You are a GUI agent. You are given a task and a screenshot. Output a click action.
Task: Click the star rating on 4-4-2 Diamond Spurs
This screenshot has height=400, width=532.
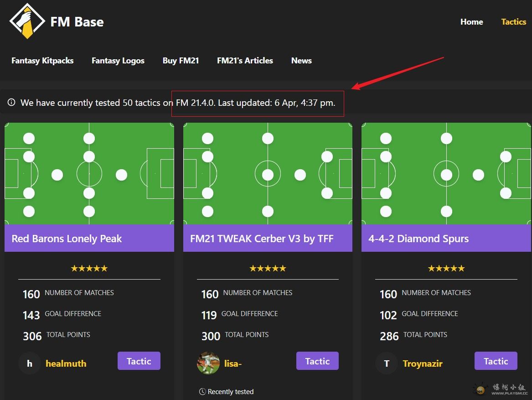point(446,268)
